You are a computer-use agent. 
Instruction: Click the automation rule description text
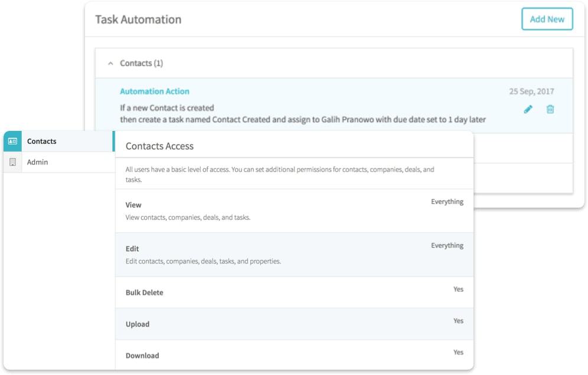coord(303,114)
